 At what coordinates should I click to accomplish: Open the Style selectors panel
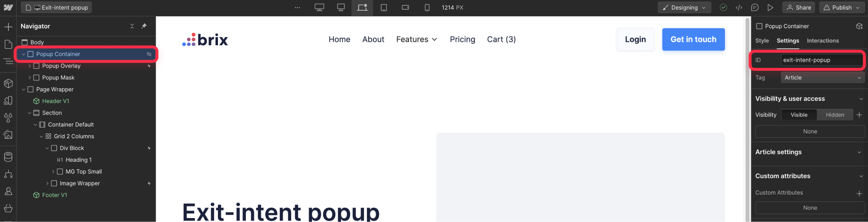pyautogui.click(x=8, y=118)
